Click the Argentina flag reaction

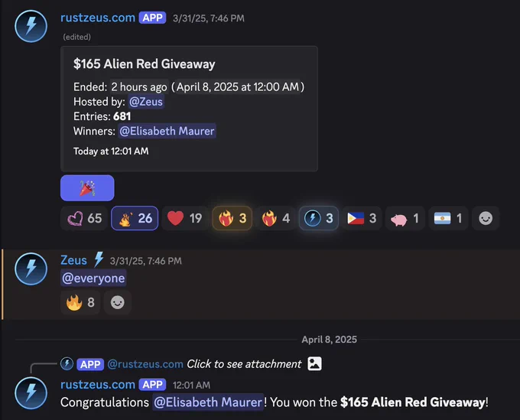click(x=448, y=218)
